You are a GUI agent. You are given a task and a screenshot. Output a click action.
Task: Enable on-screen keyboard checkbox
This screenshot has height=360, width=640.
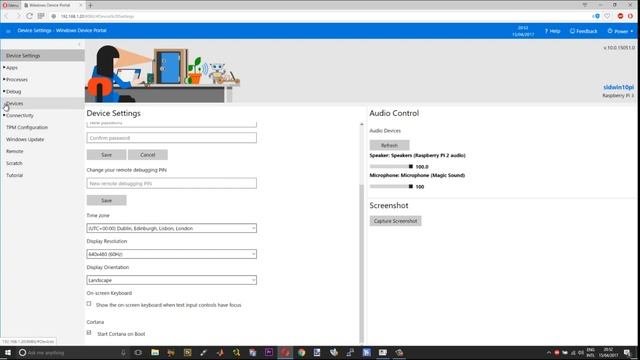[x=89, y=304]
